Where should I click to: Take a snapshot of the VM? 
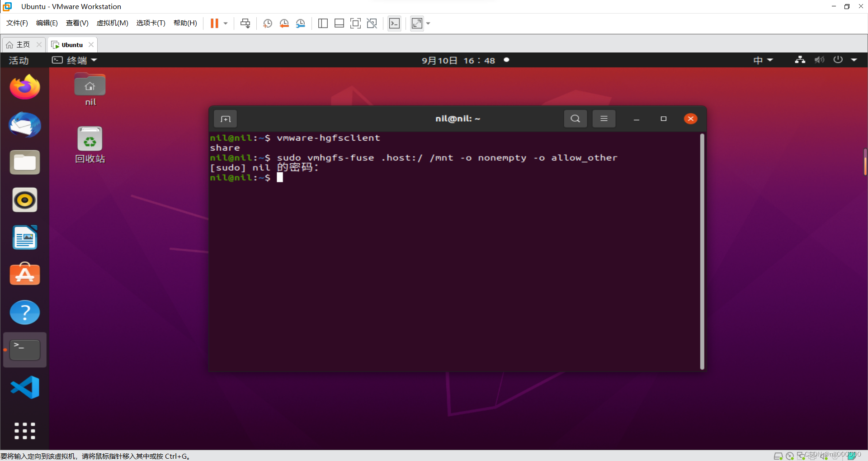pos(267,23)
